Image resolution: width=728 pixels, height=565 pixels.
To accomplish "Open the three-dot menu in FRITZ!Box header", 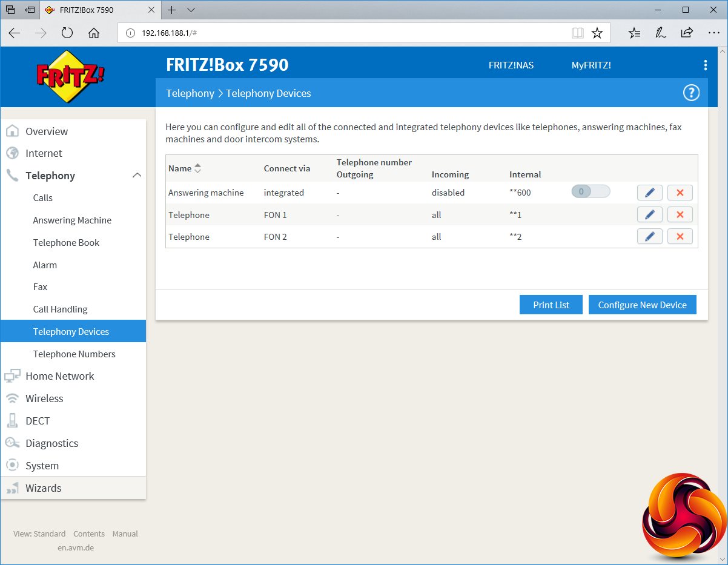I will coord(705,65).
